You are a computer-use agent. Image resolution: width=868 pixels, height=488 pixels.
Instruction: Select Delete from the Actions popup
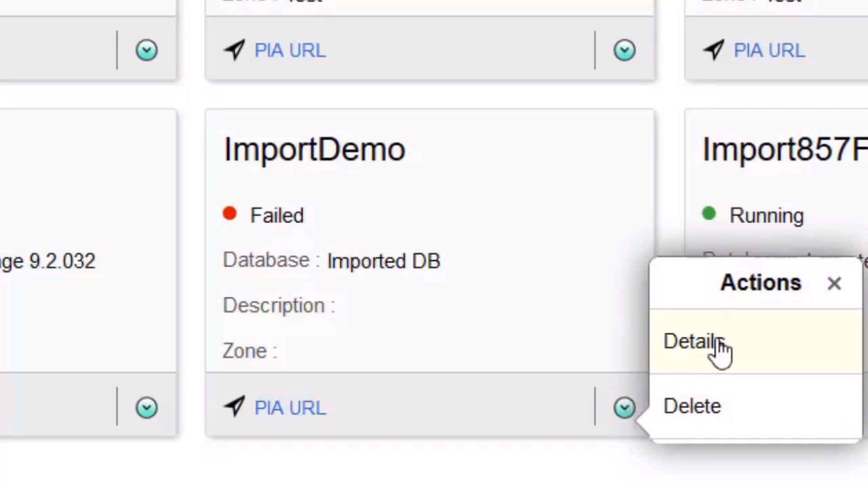click(692, 406)
